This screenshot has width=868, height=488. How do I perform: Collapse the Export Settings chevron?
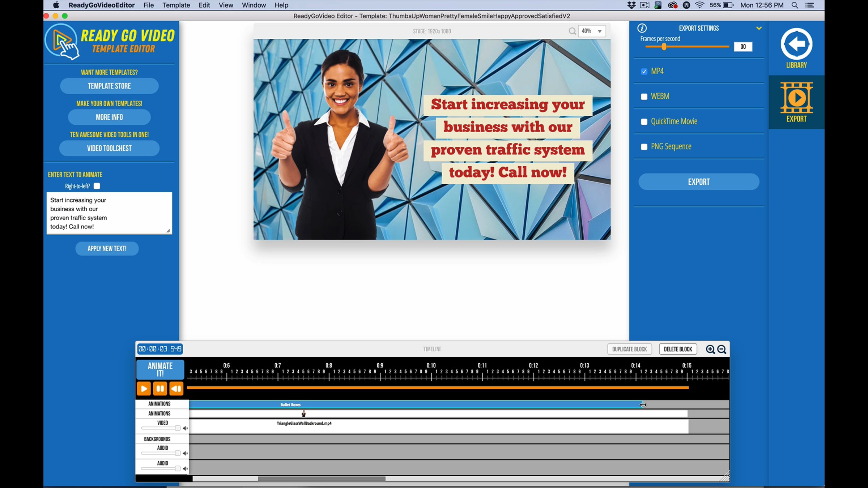[759, 28]
